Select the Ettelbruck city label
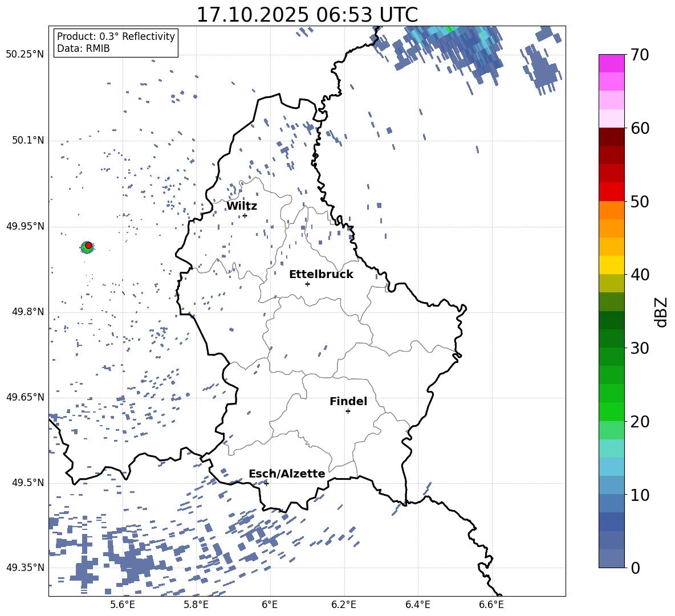 321,274
